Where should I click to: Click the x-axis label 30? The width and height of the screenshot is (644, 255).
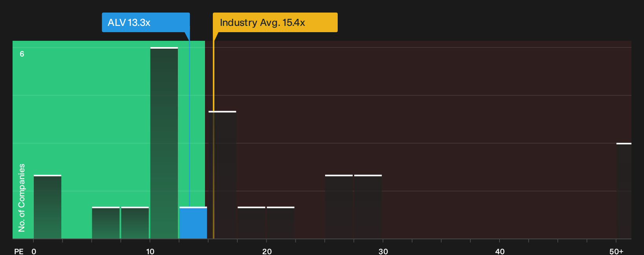[x=383, y=251]
